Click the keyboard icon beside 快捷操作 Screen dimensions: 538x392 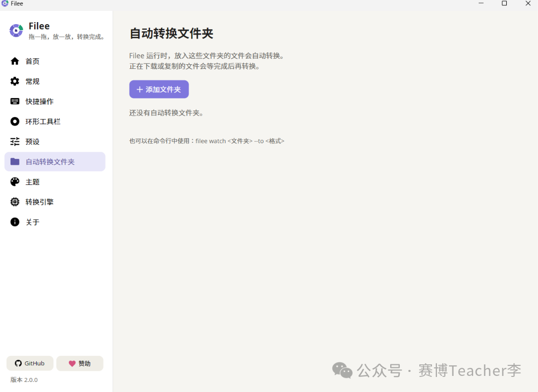pos(15,101)
